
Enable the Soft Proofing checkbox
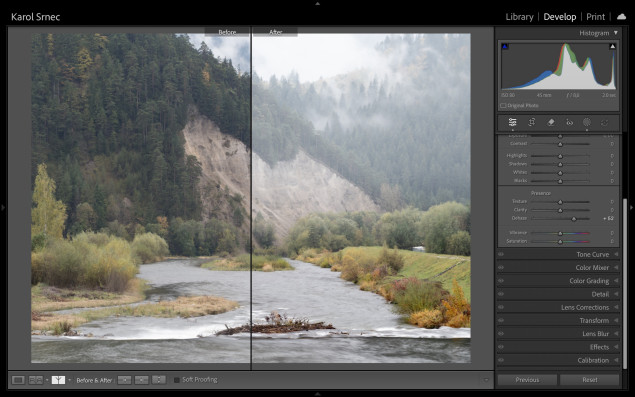(177, 380)
